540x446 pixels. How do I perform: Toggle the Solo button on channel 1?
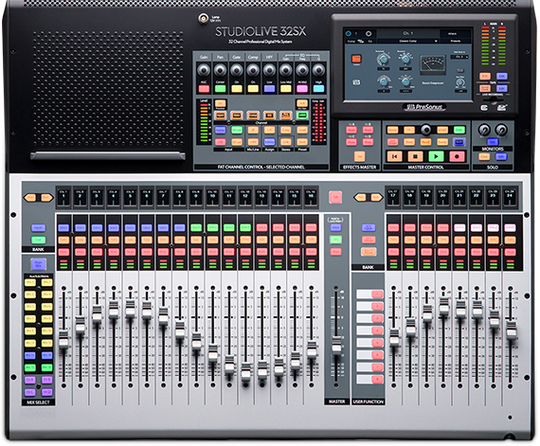coord(64,240)
